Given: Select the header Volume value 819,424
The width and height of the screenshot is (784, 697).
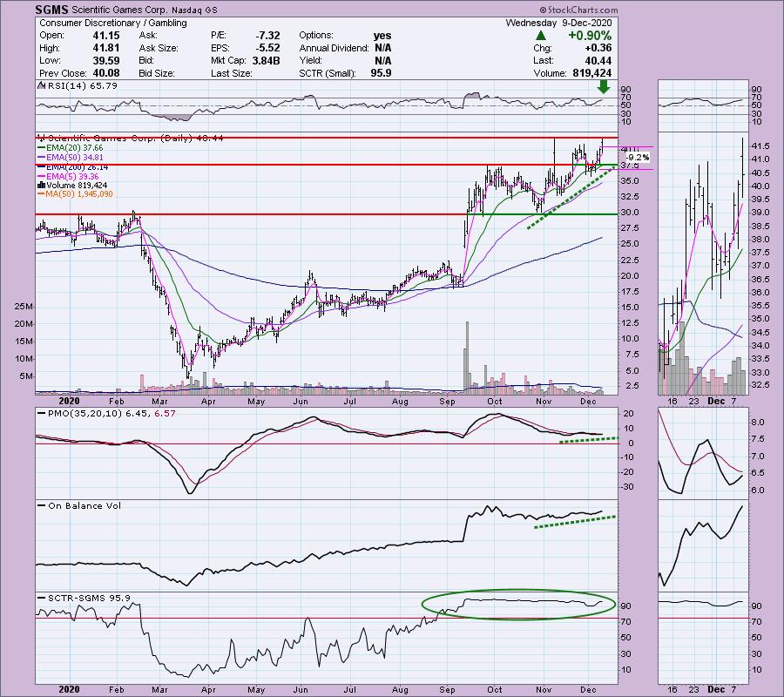Looking at the screenshot, I should (592, 73).
